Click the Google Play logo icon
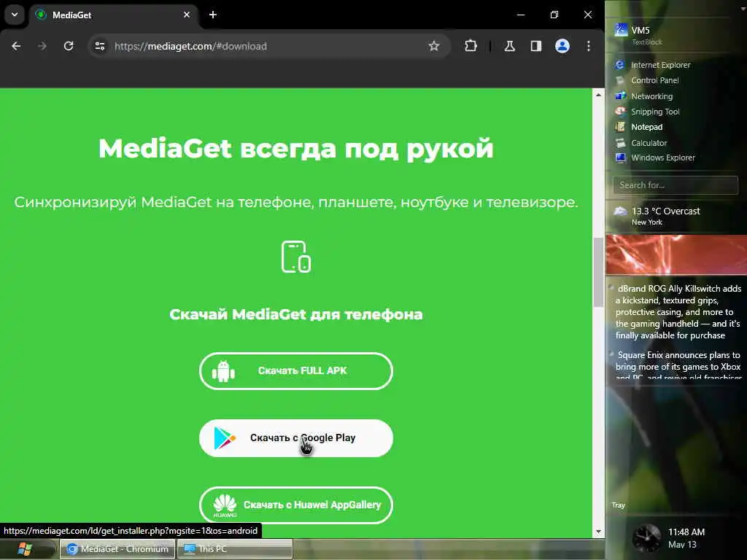 coord(225,438)
